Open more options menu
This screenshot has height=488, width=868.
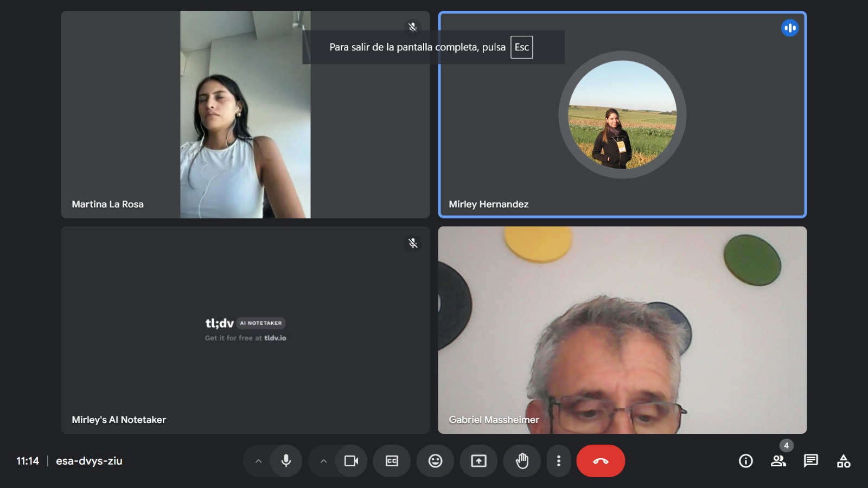coord(558,461)
